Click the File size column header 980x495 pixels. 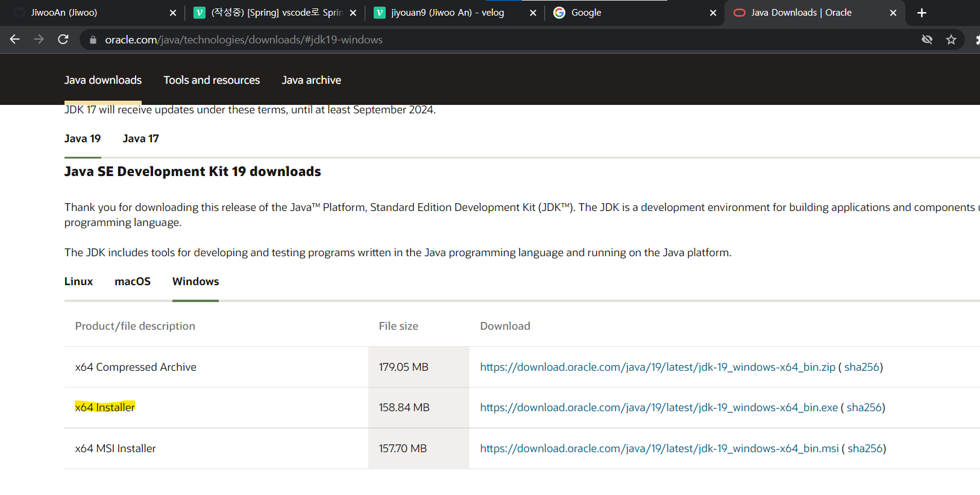click(x=398, y=326)
